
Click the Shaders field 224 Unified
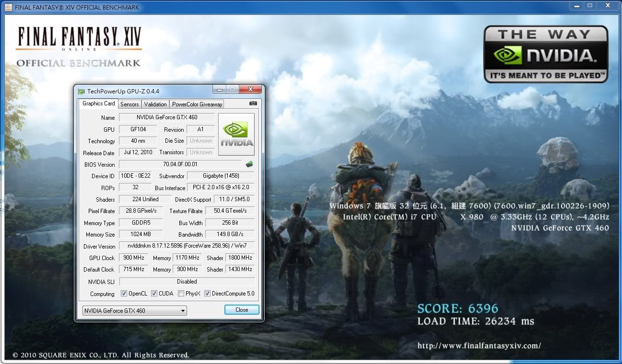145,199
